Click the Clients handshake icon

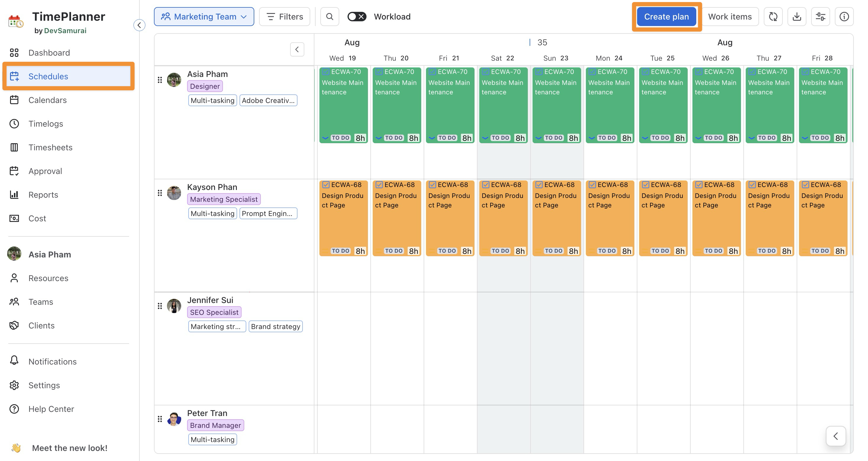click(x=14, y=325)
